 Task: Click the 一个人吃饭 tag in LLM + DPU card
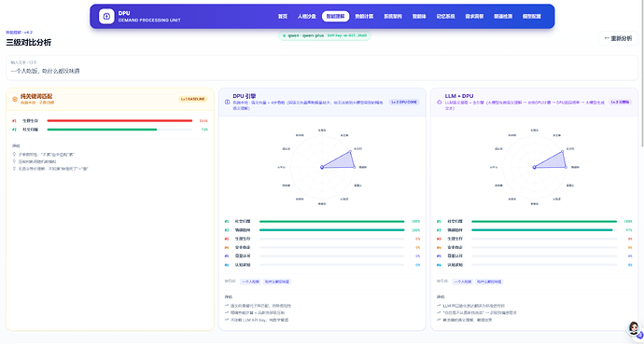click(462, 282)
